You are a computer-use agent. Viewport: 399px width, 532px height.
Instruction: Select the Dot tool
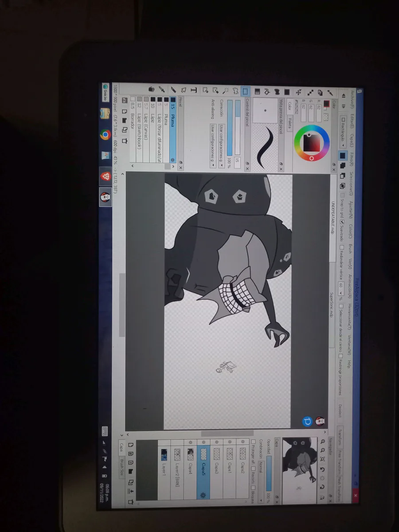[x=310, y=93]
